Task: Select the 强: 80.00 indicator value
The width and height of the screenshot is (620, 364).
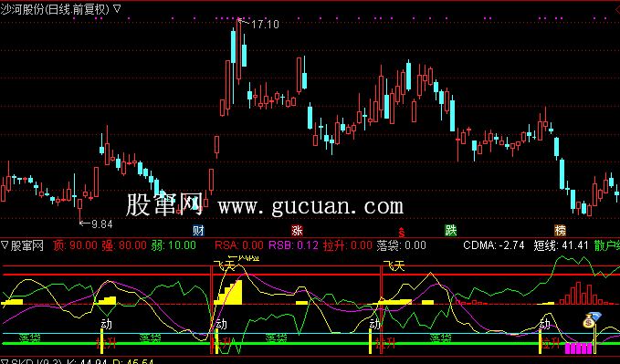Action: pos(124,245)
